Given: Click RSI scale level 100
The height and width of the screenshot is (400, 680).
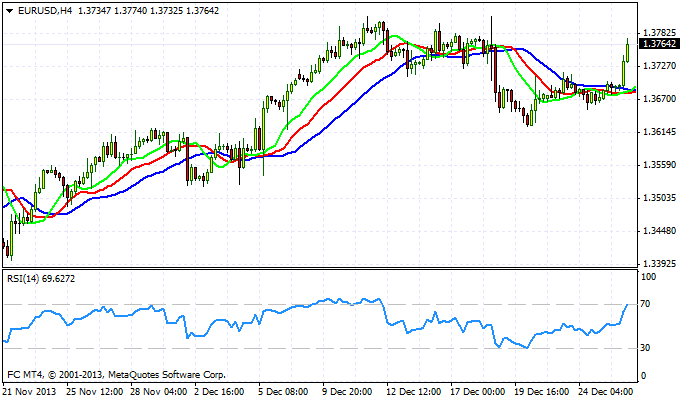Looking at the screenshot, I should pyautogui.click(x=648, y=277).
